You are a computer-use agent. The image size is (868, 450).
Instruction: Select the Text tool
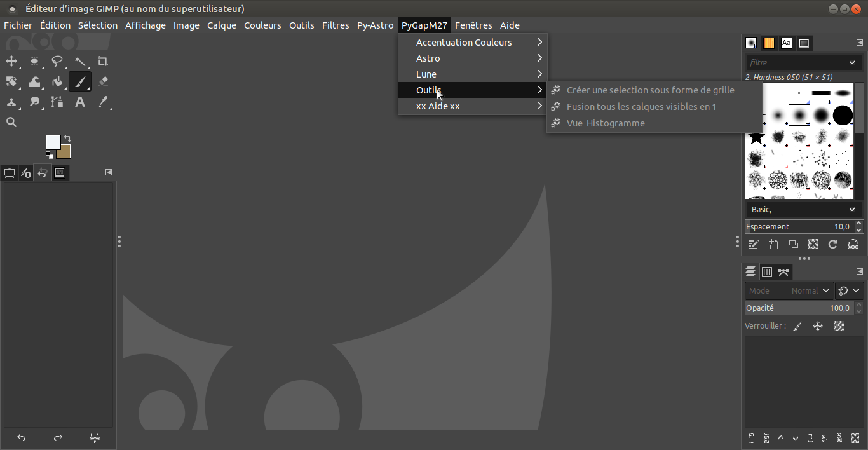pos(80,102)
